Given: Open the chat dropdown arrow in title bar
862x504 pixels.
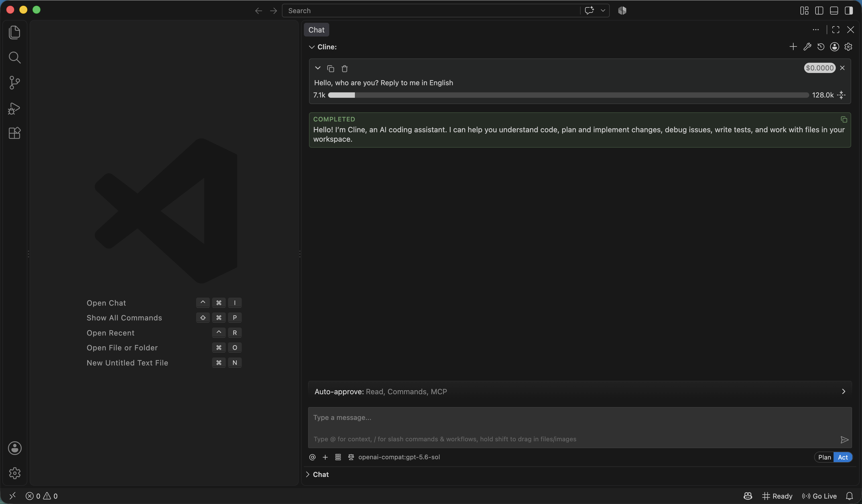Looking at the screenshot, I should [603, 11].
